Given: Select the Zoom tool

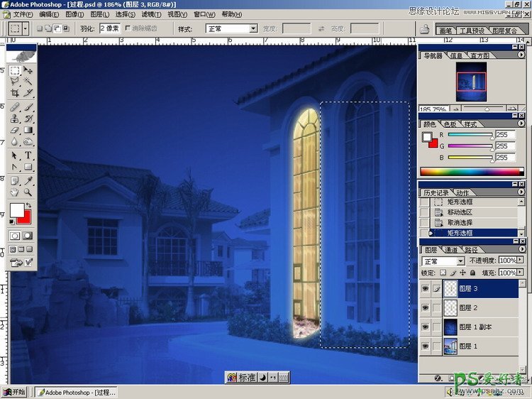Looking at the screenshot, I should coord(28,192).
